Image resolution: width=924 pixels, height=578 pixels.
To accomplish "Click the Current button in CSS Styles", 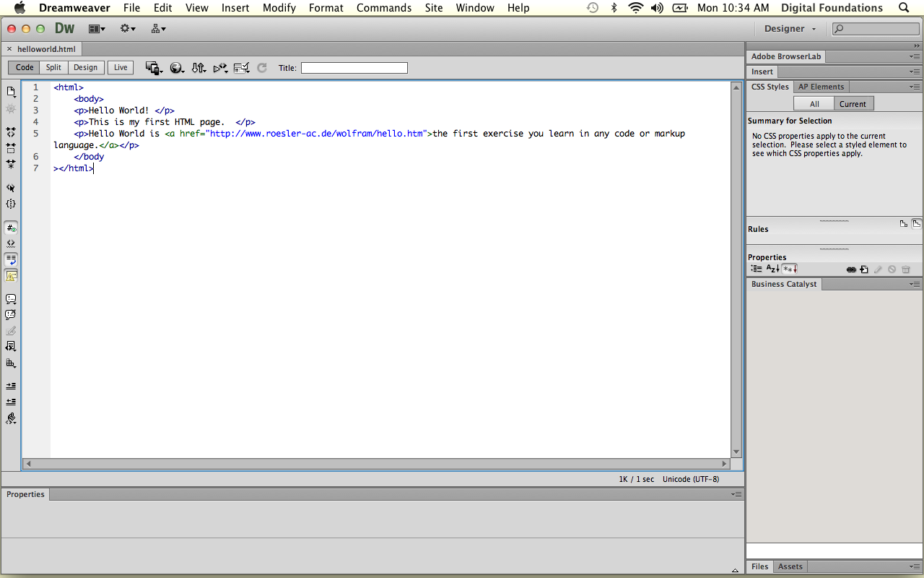I will [x=852, y=104].
